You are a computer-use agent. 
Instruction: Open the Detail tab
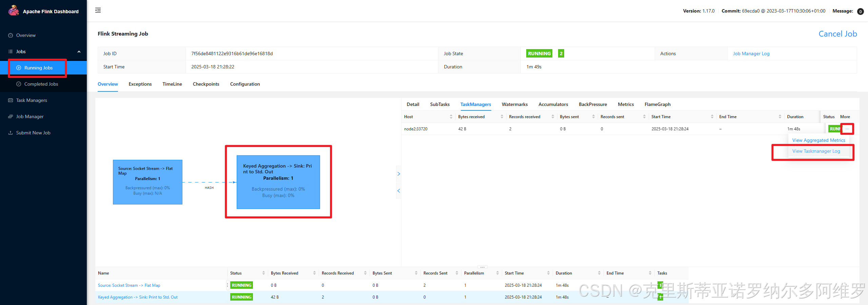(x=413, y=104)
